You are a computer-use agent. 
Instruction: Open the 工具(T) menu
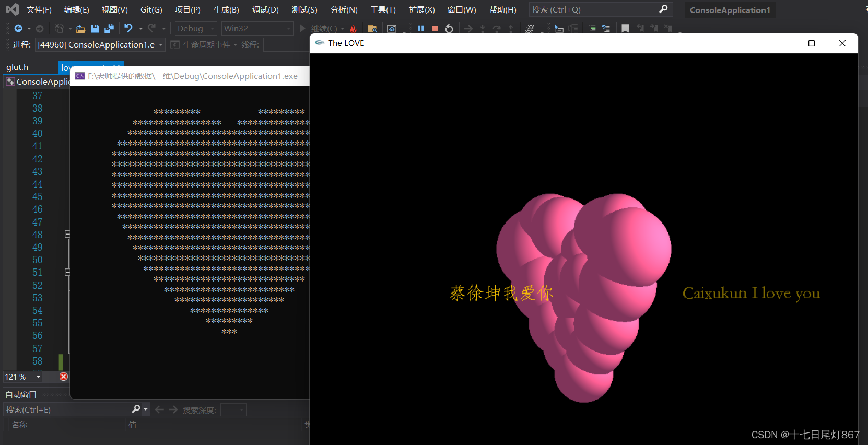pyautogui.click(x=383, y=9)
